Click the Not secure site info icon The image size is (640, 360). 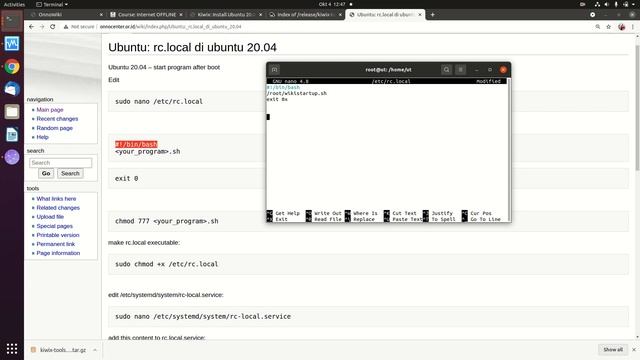pos(66,27)
